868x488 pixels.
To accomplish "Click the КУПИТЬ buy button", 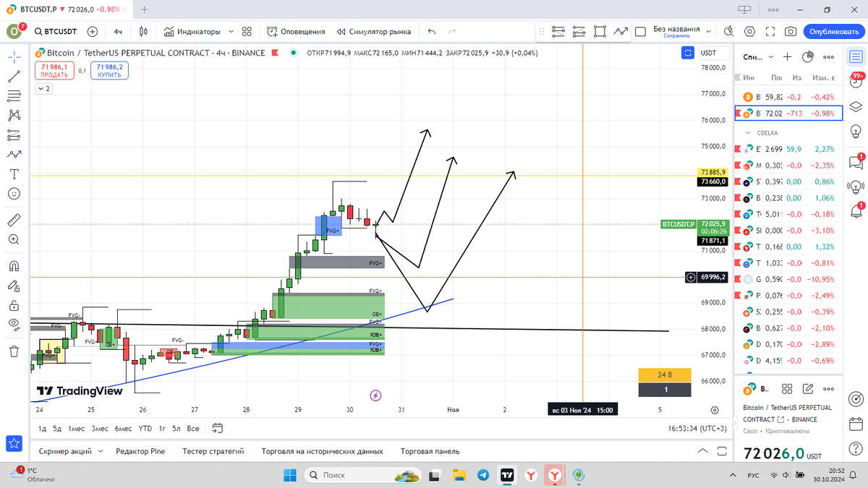I will click(x=109, y=70).
